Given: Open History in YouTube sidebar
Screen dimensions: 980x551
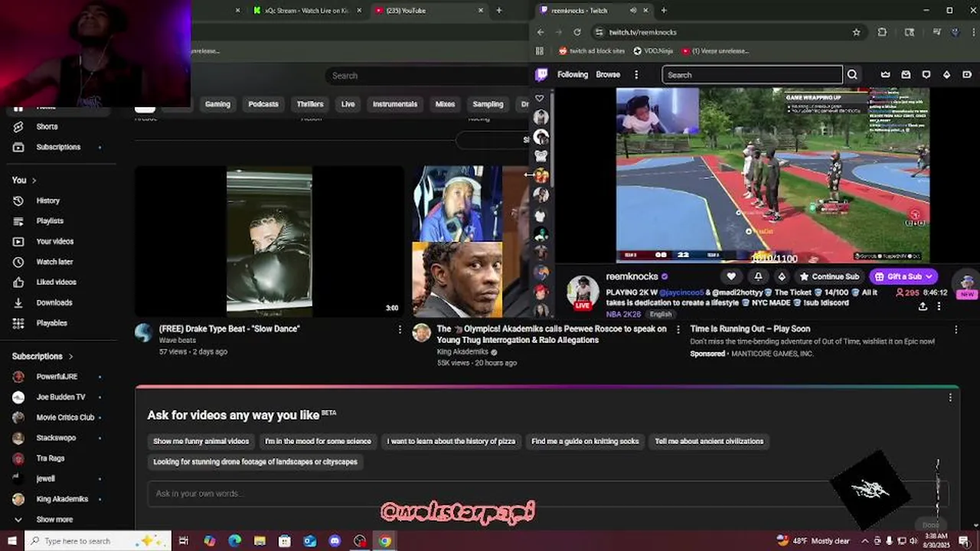Looking at the screenshot, I should pyautogui.click(x=47, y=201).
